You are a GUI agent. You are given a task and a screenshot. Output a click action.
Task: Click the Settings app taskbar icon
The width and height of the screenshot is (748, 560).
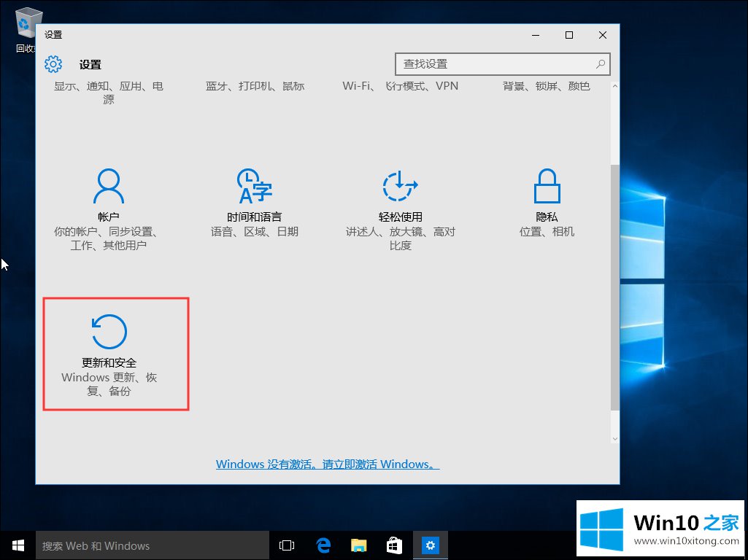point(431,545)
